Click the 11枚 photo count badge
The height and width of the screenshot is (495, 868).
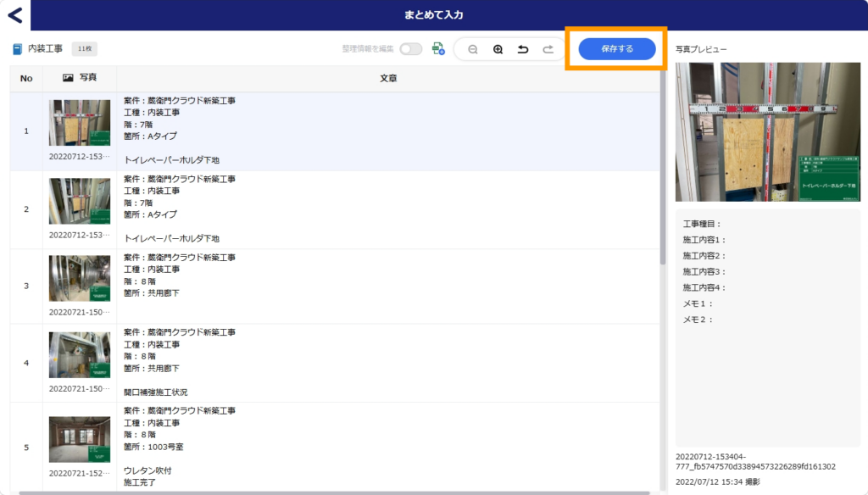[x=85, y=48]
